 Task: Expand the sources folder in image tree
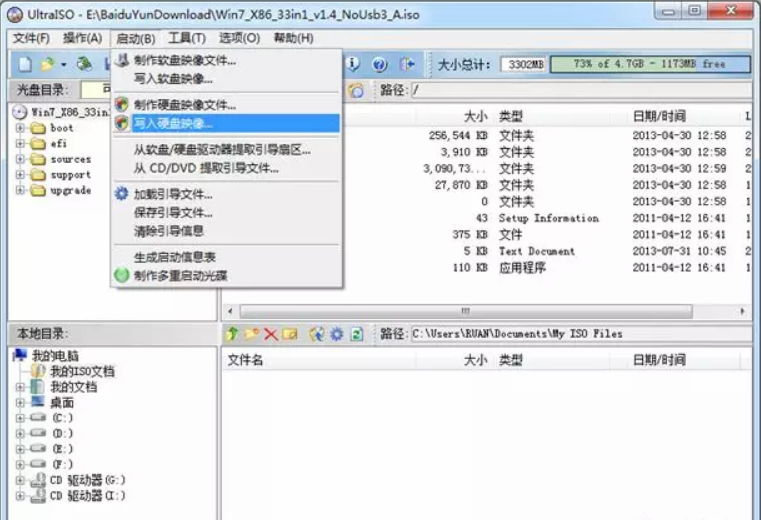pos(20,159)
